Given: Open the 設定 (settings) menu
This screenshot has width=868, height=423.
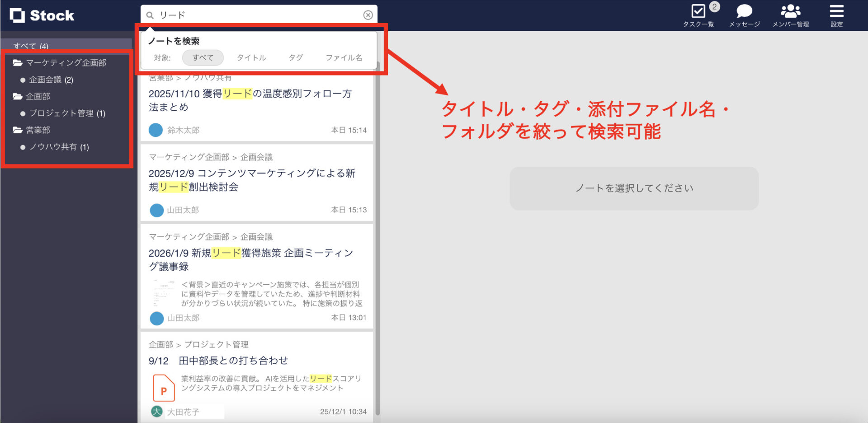Looking at the screenshot, I should point(836,14).
